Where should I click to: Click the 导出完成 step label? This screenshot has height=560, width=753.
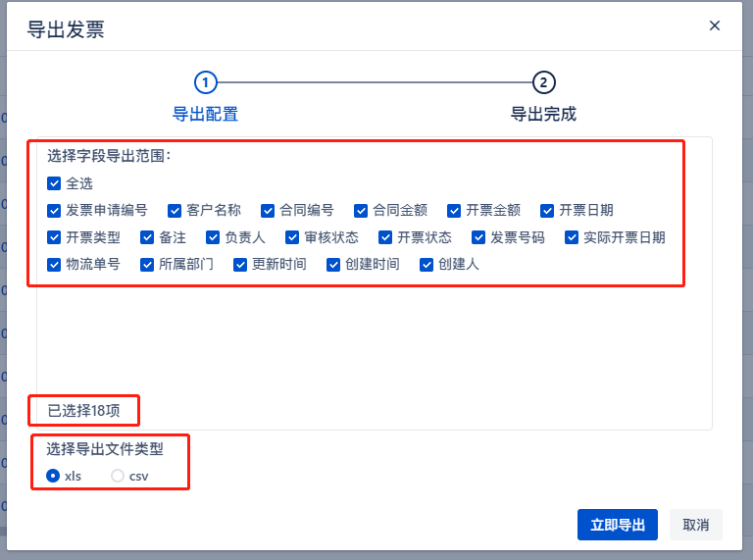tap(543, 115)
